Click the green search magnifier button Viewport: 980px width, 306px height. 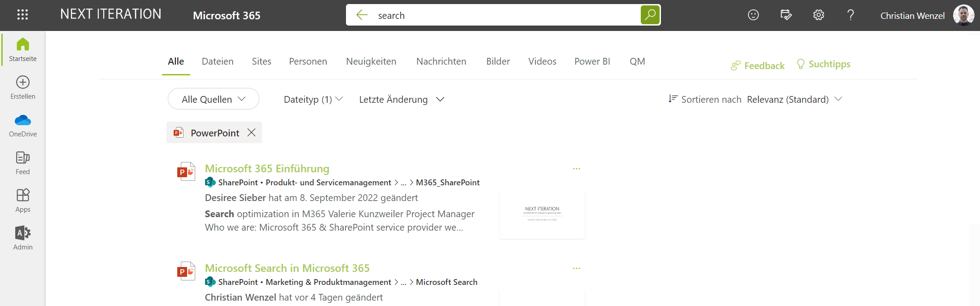[x=650, y=15]
